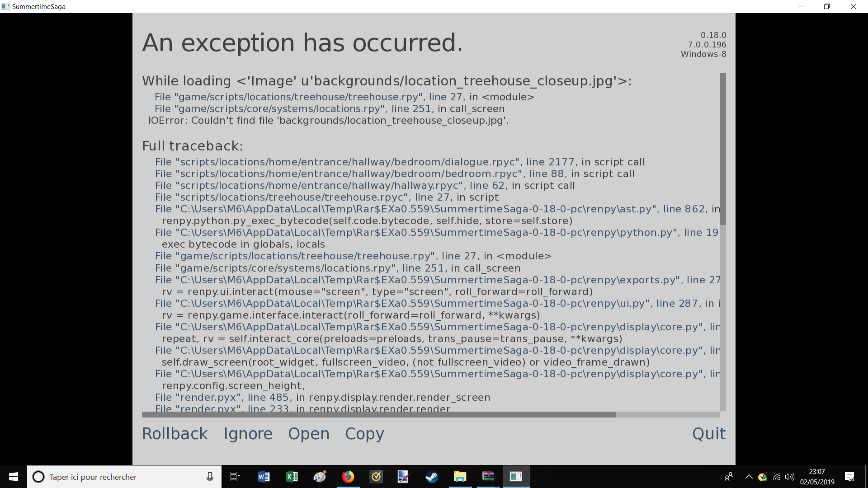
Task: Launch Excel from the taskbar
Action: (292, 477)
